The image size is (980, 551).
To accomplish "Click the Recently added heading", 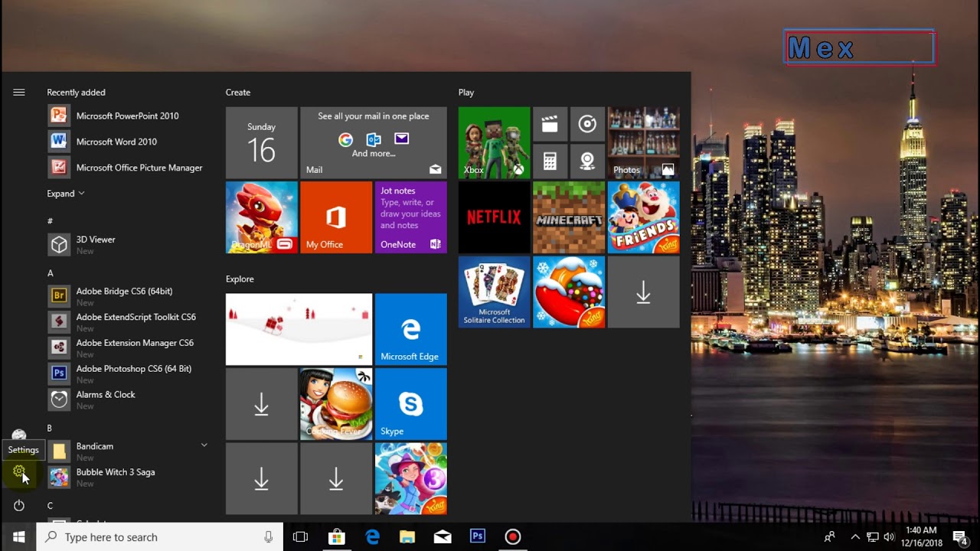I will click(76, 93).
